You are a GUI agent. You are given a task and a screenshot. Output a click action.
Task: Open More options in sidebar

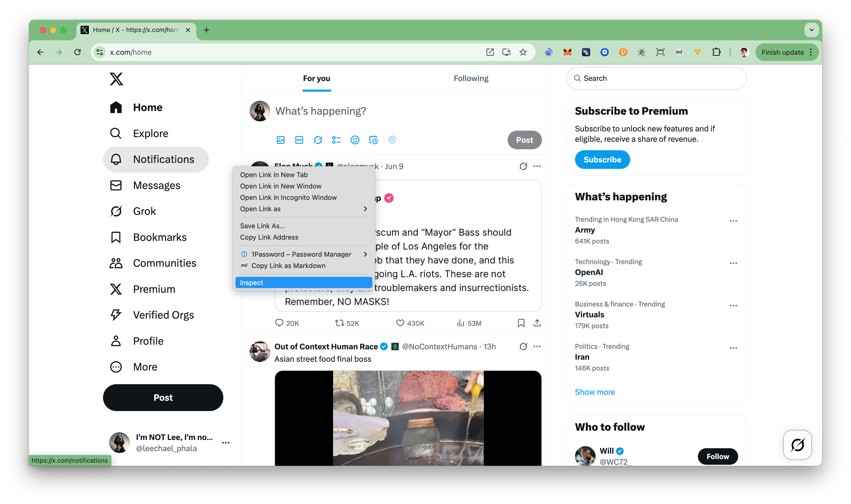(x=134, y=367)
